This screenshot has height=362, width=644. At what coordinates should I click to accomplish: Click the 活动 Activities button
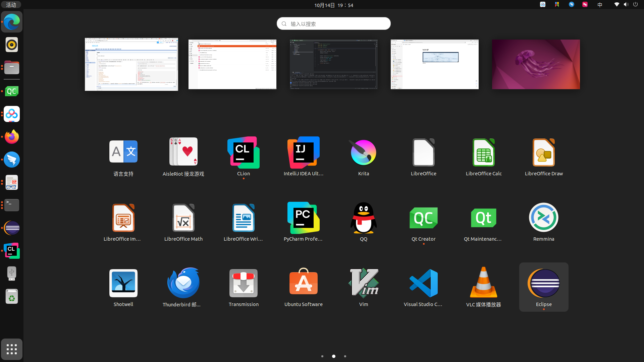tap(11, 5)
